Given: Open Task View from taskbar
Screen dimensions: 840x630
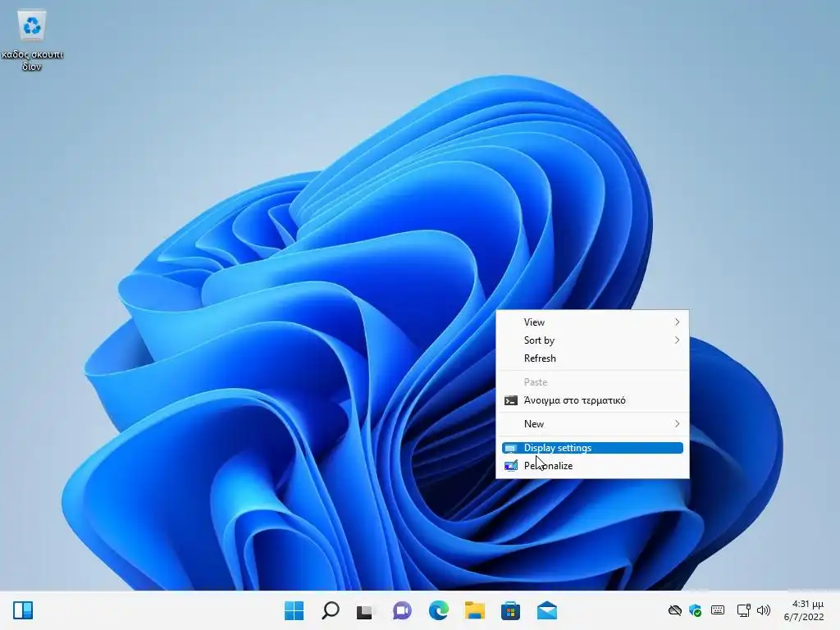Looking at the screenshot, I should (x=365, y=611).
